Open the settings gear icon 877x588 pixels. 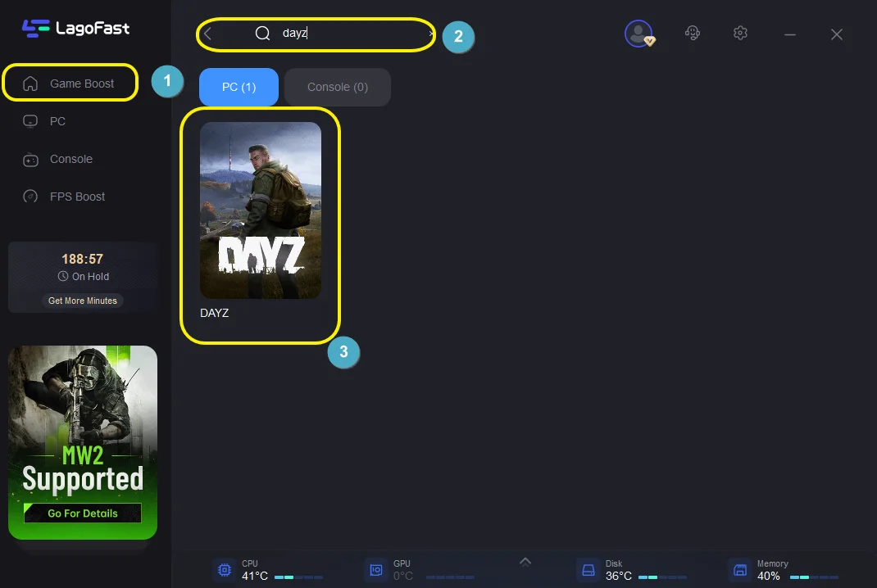740,33
